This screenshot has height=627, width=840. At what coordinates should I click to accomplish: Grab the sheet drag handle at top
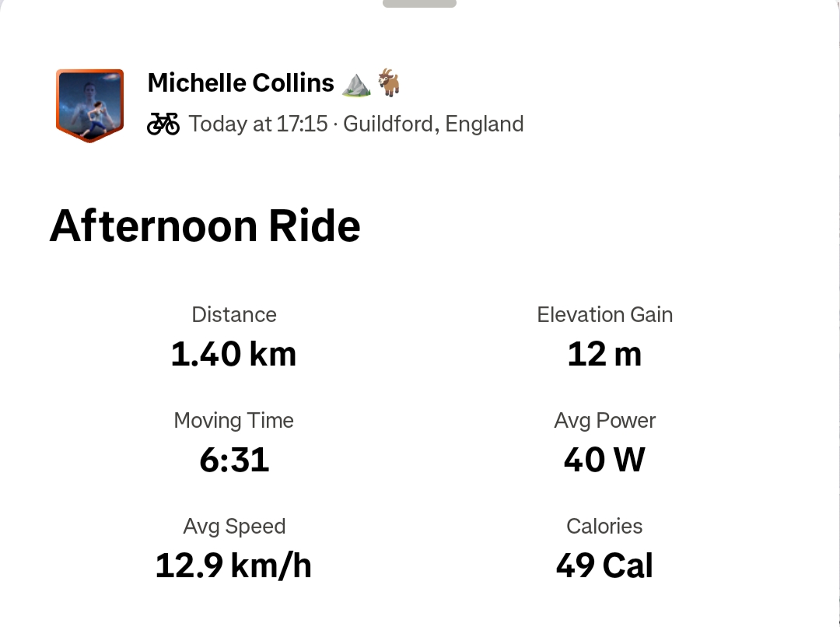(419, 3)
